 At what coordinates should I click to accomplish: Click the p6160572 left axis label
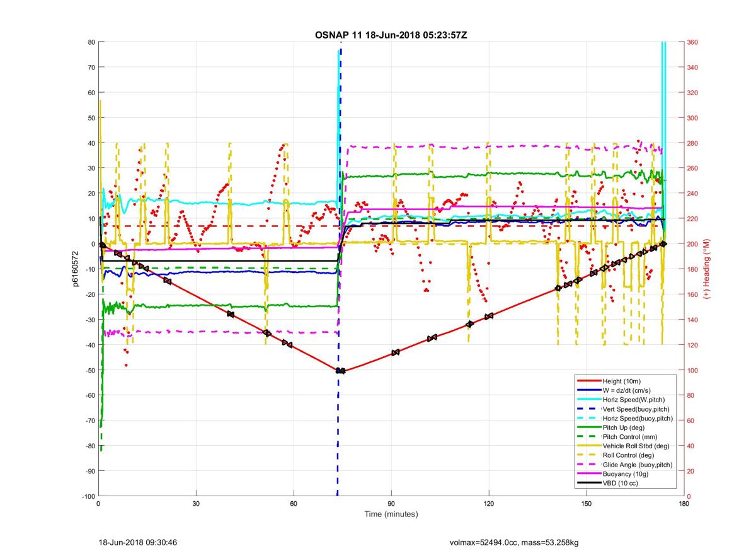[x=74, y=269]
